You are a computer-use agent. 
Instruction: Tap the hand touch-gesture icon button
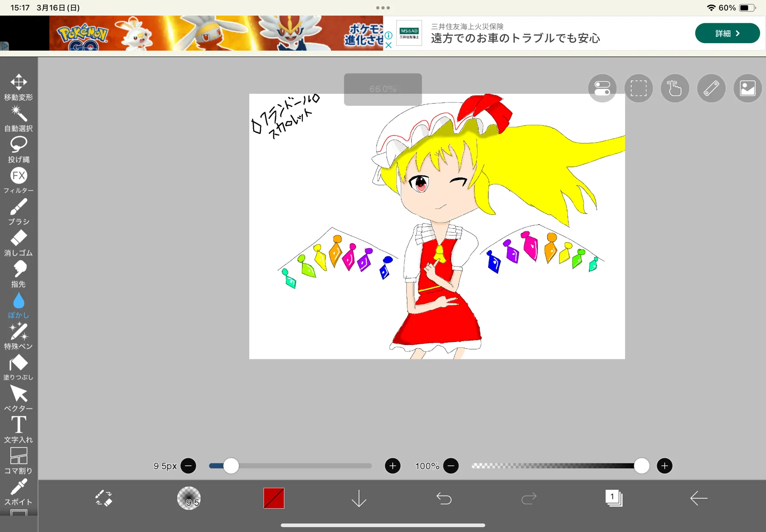[x=675, y=89]
